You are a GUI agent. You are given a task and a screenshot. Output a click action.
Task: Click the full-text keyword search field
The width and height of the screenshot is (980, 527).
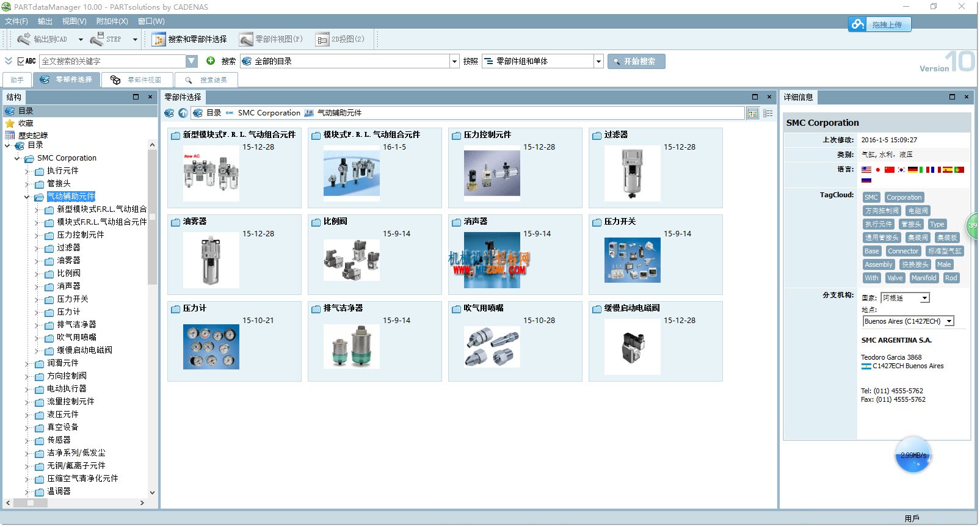(113, 61)
